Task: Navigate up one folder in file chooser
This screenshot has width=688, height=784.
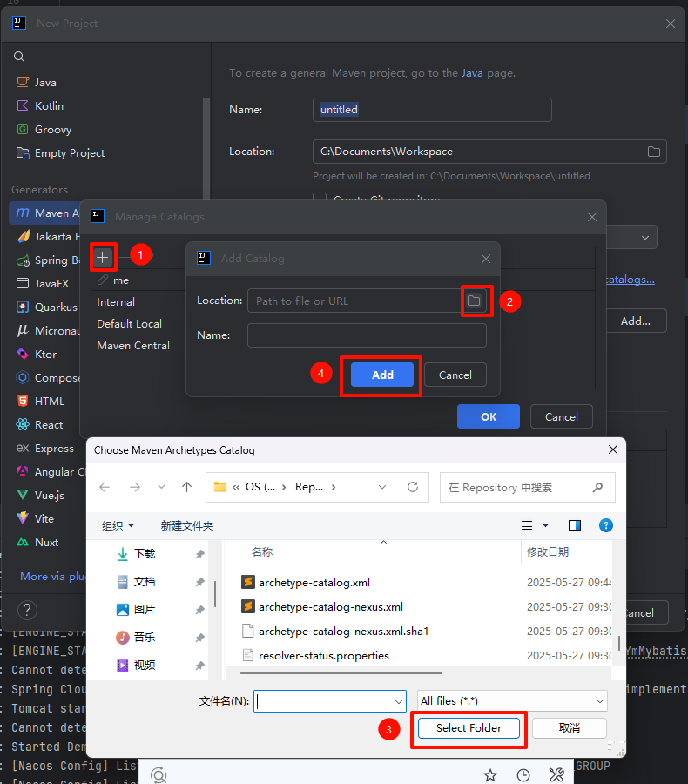Action: [x=187, y=487]
